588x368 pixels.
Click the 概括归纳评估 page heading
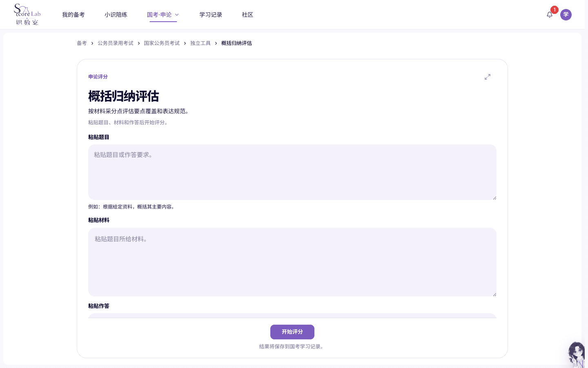coord(124,96)
